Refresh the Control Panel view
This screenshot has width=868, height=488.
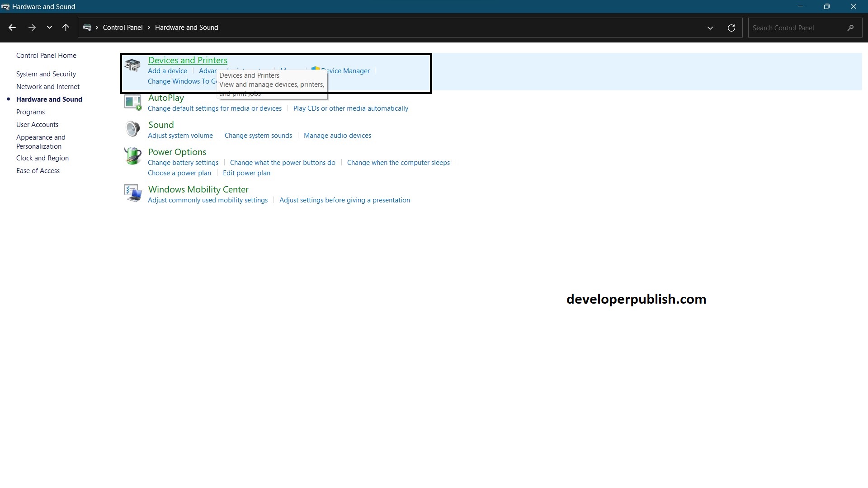731,28
